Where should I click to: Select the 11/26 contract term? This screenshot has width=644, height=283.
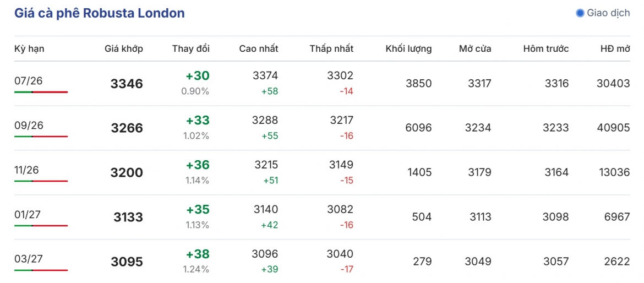[27, 170]
